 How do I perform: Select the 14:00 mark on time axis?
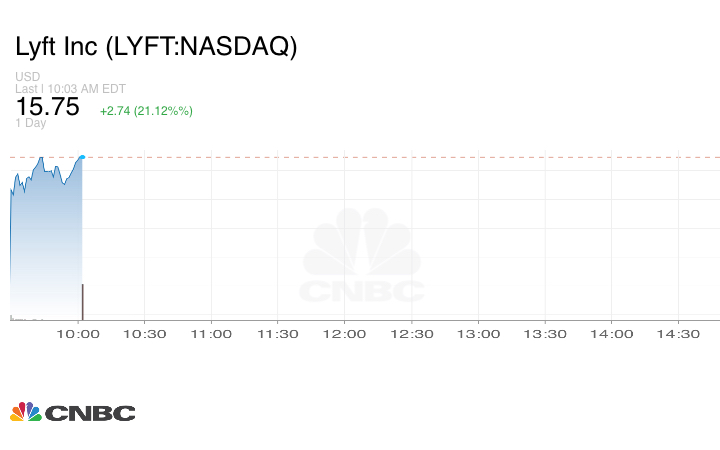click(x=612, y=335)
